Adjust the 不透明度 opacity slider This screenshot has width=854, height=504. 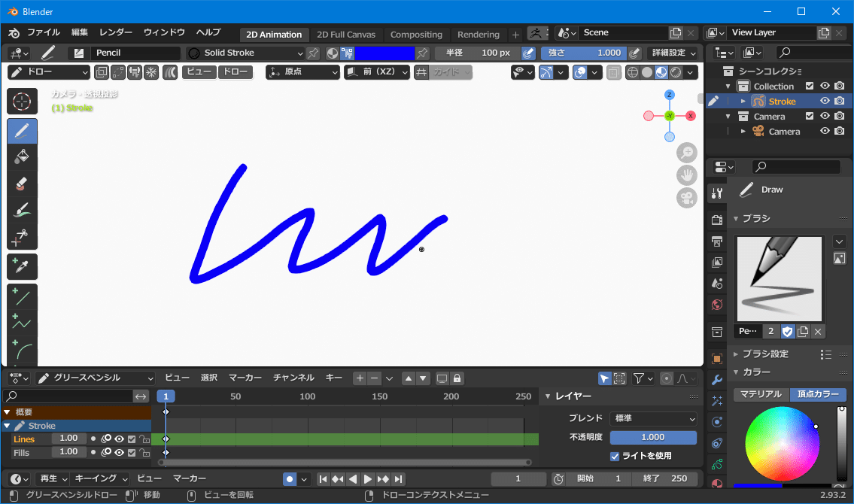(x=653, y=437)
